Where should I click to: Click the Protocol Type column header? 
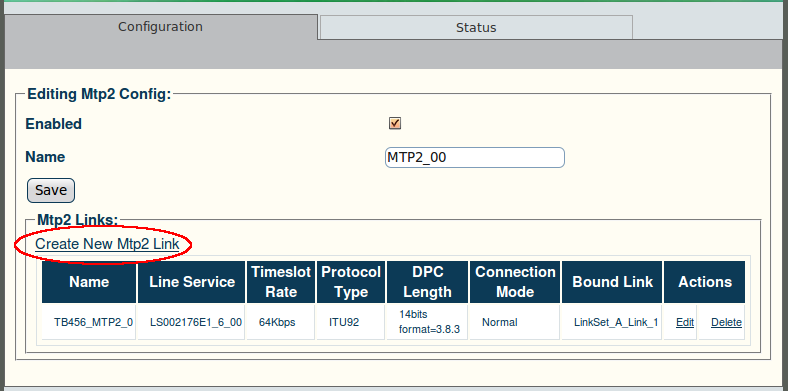[x=351, y=282]
